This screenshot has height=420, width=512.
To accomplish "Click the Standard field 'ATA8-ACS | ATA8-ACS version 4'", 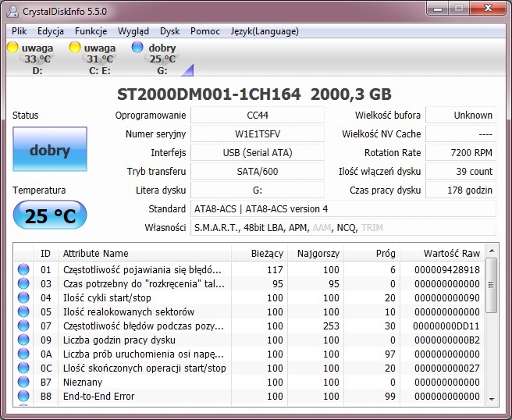I will pyautogui.click(x=343, y=208).
